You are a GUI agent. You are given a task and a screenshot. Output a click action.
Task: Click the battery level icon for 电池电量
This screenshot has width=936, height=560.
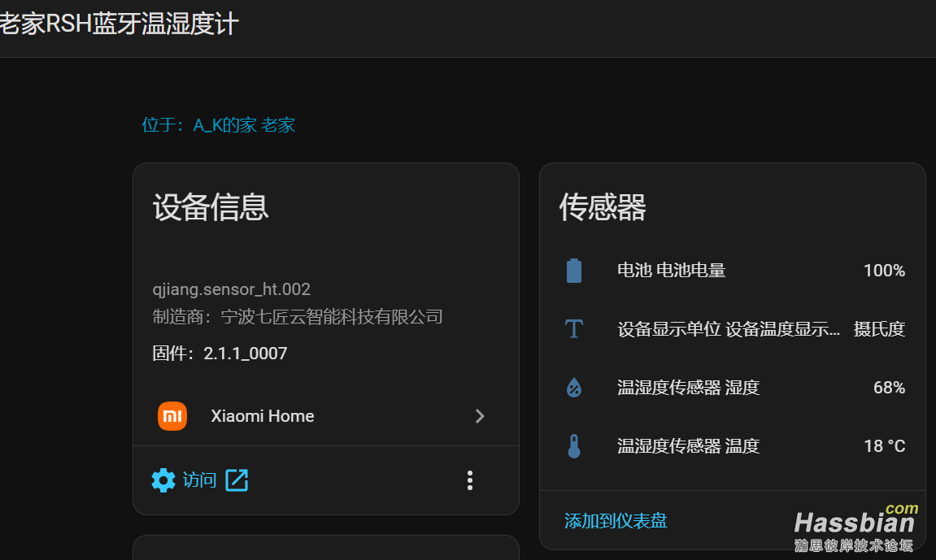575,270
